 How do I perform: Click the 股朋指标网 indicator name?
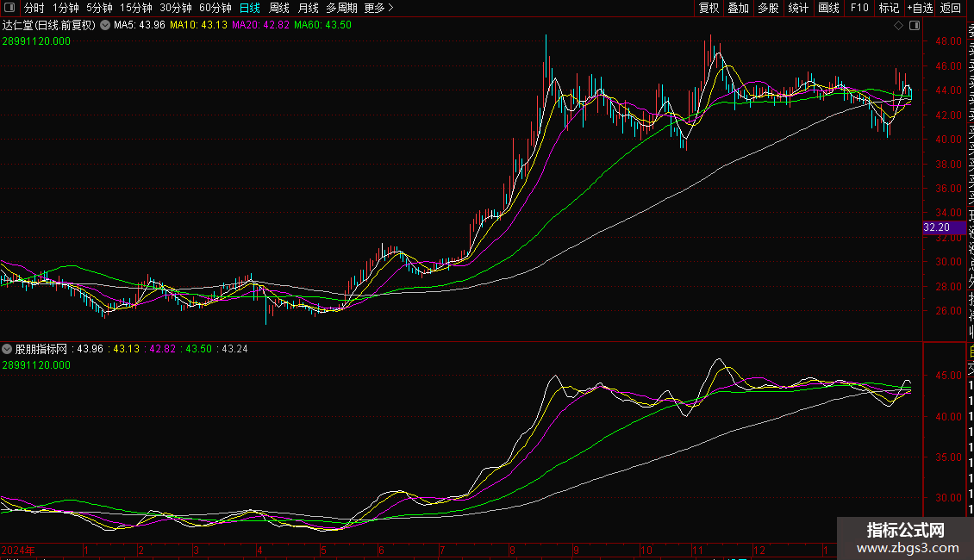[41, 349]
